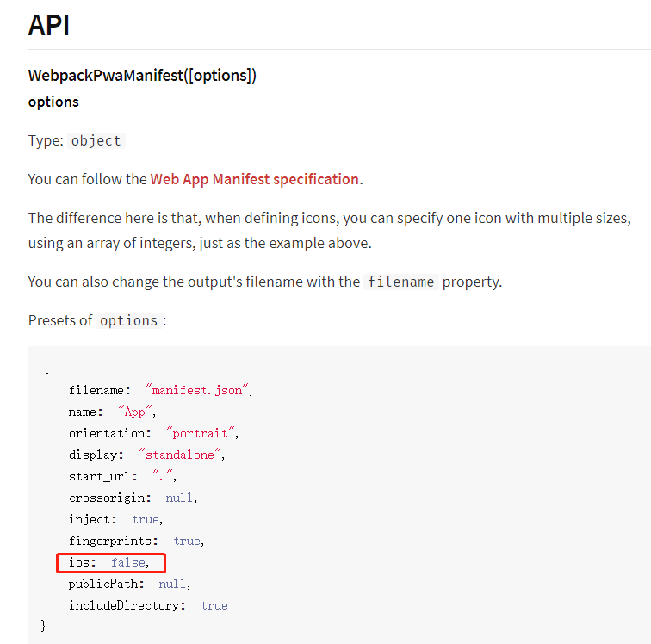Click the name value "App"
Image resolution: width=651 pixels, height=644 pixels.
[135, 412]
